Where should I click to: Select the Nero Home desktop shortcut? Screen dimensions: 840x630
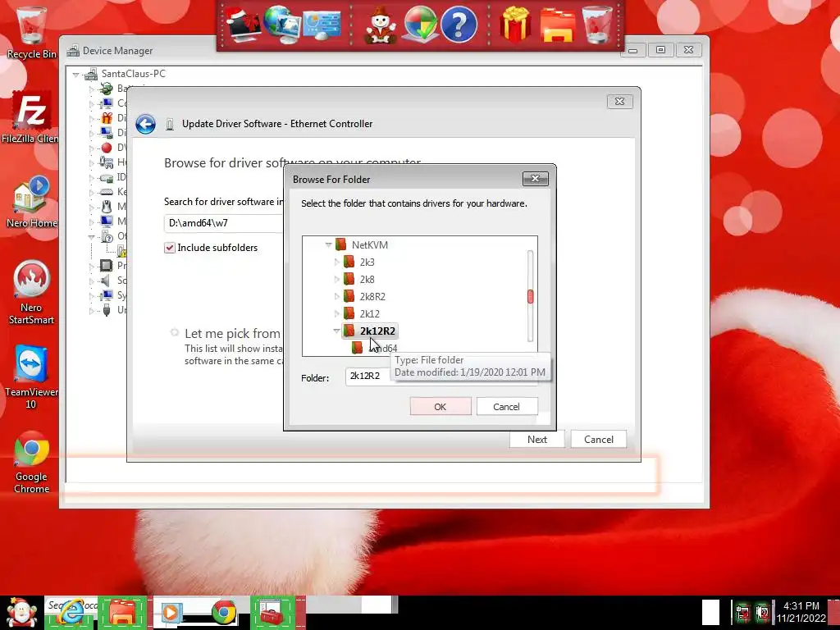31,202
